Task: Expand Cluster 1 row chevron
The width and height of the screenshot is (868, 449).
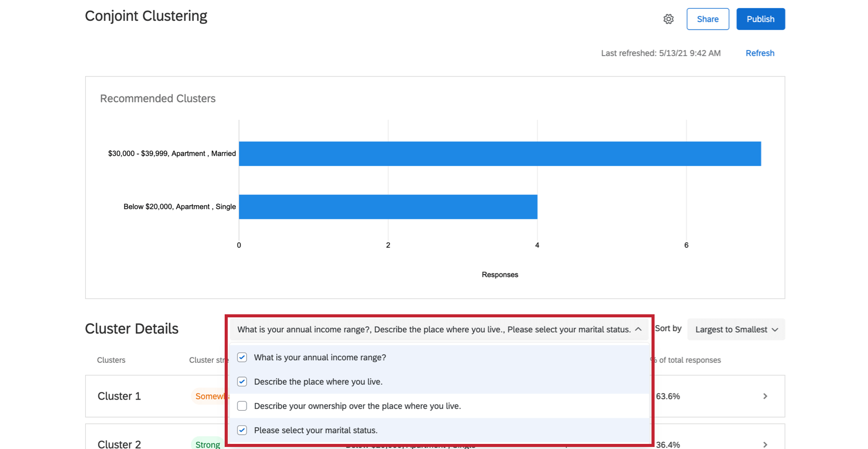Action: point(765,396)
